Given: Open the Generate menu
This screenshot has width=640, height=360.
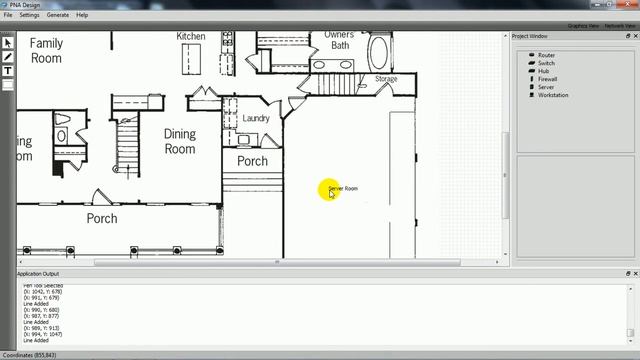Looking at the screenshot, I should (x=58, y=15).
